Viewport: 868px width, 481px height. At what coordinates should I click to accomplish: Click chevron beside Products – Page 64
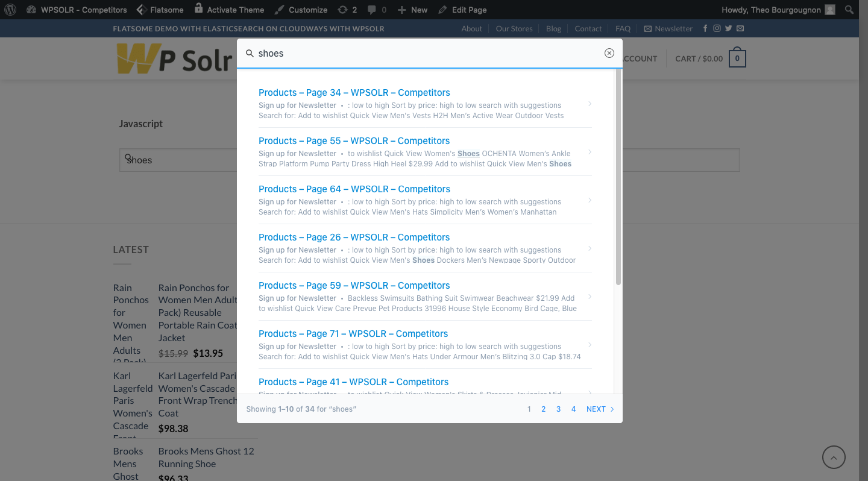(590, 200)
